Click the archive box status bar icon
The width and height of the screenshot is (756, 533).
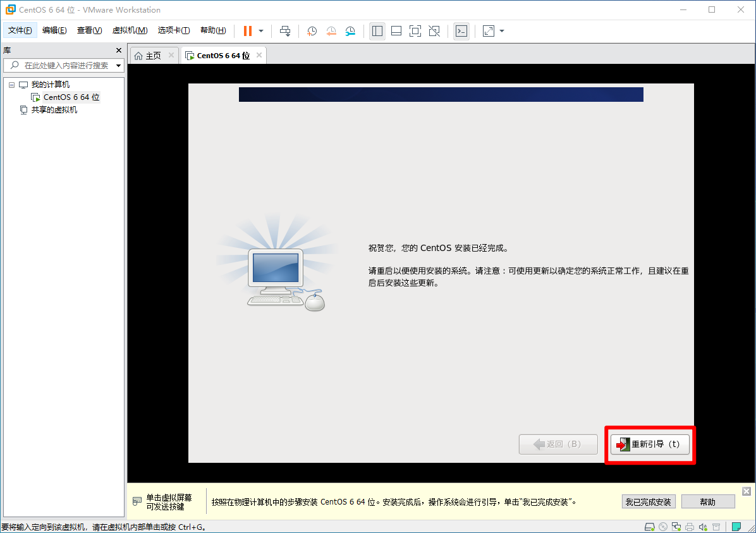pos(716,527)
